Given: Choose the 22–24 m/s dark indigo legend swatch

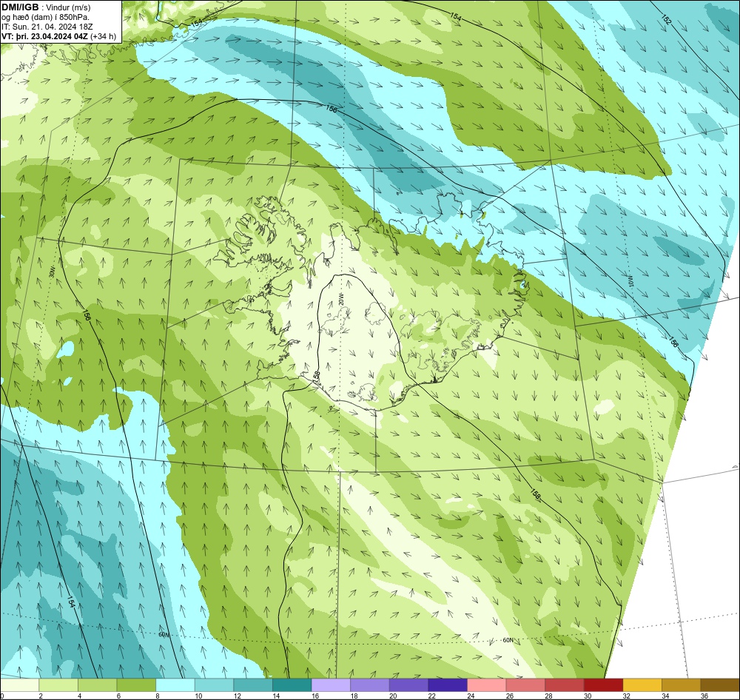Looking at the screenshot, I should [448, 684].
